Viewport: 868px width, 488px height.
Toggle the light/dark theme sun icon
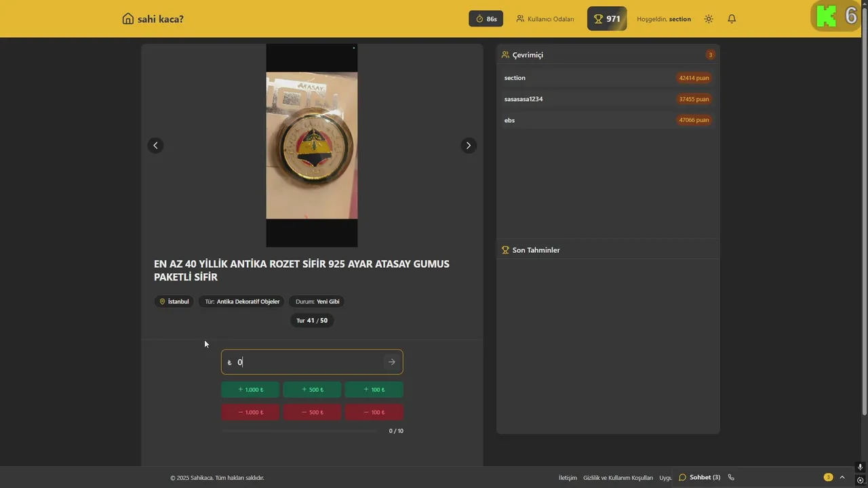coord(709,19)
